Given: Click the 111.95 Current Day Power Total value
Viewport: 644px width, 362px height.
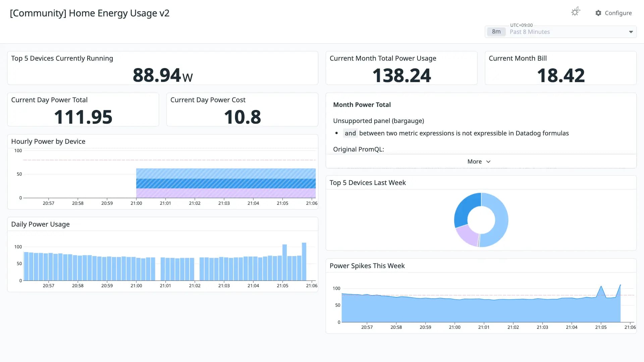Looking at the screenshot, I should click(x=83, y=117).
